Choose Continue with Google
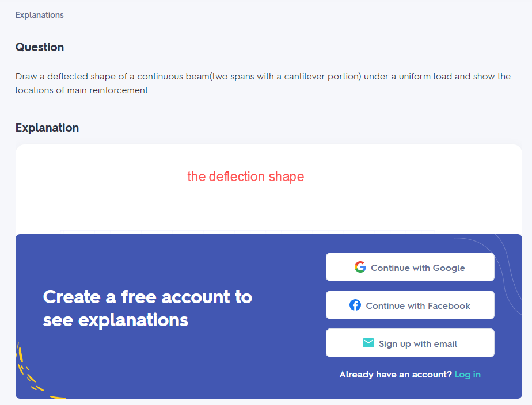532x405 pixels. (x=410, y=267)
